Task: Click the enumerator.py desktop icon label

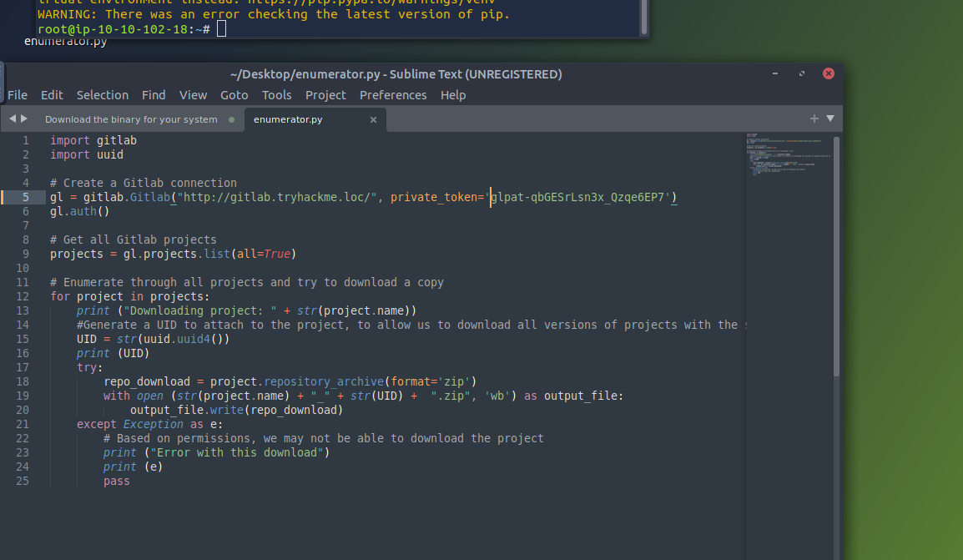Action: 66,42
